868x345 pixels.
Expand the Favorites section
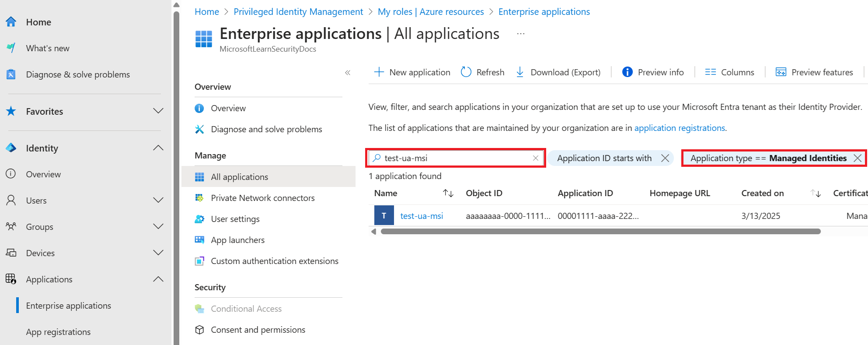point(158,111)
